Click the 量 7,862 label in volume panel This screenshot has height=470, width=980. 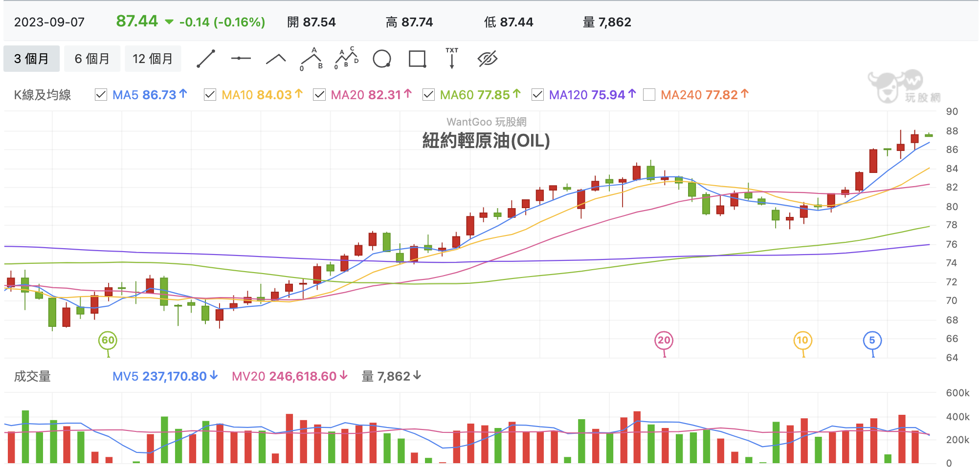[x=391, y=376]
